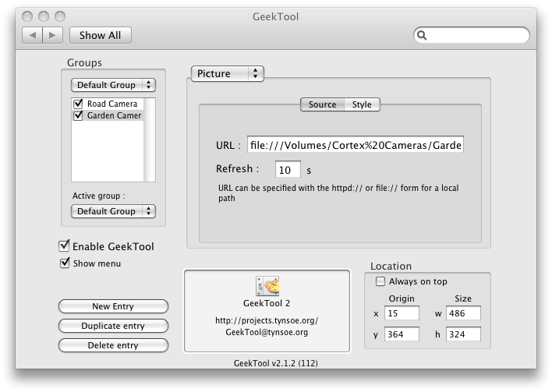552x392 pixels.
Task: Minimize the GeekTool window
Action: pos(44,16)
